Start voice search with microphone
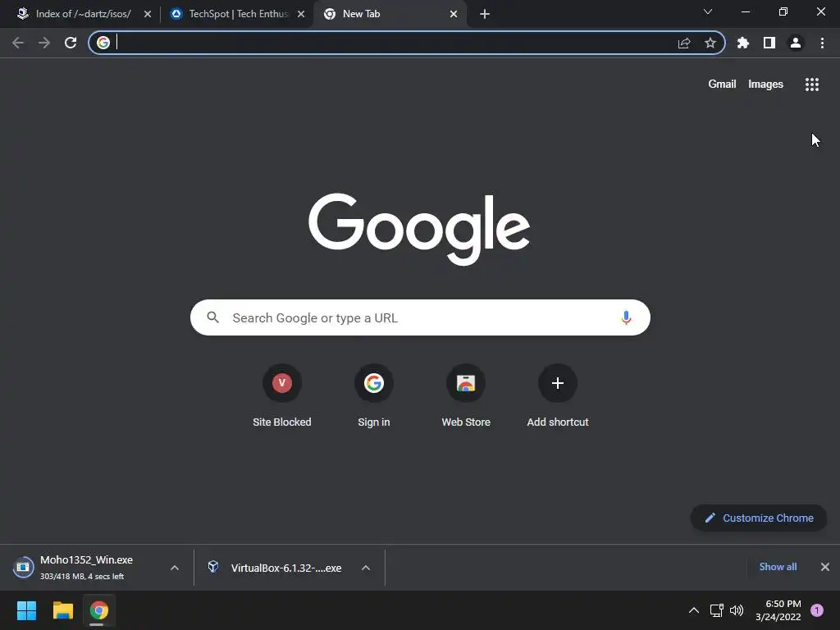The image size is (840, 630). pyautogui.click(x=626, y=317)
